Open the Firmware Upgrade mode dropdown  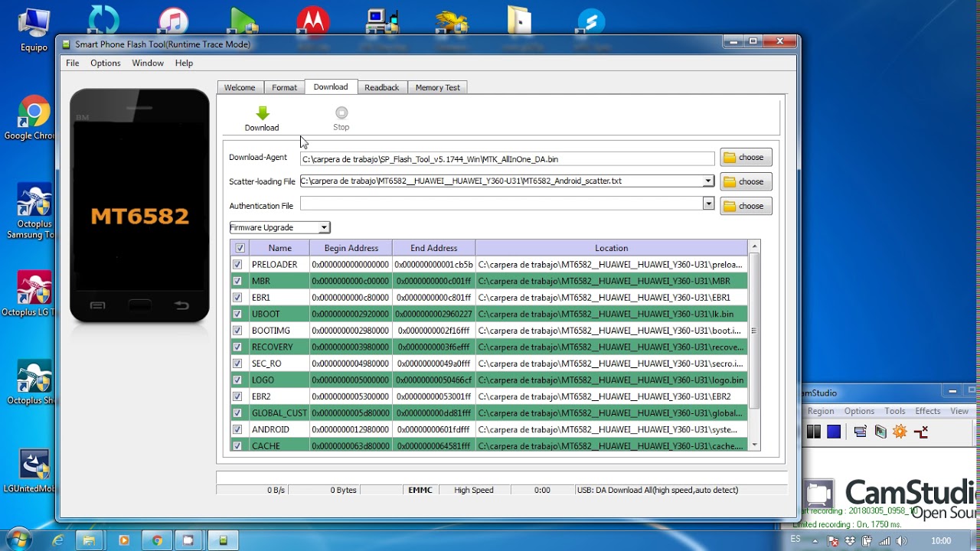coord(279,227)
